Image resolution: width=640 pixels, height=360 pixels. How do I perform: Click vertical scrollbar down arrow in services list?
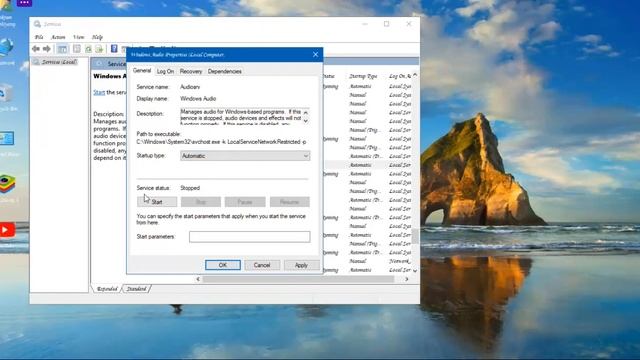click(x=415, y=270)
